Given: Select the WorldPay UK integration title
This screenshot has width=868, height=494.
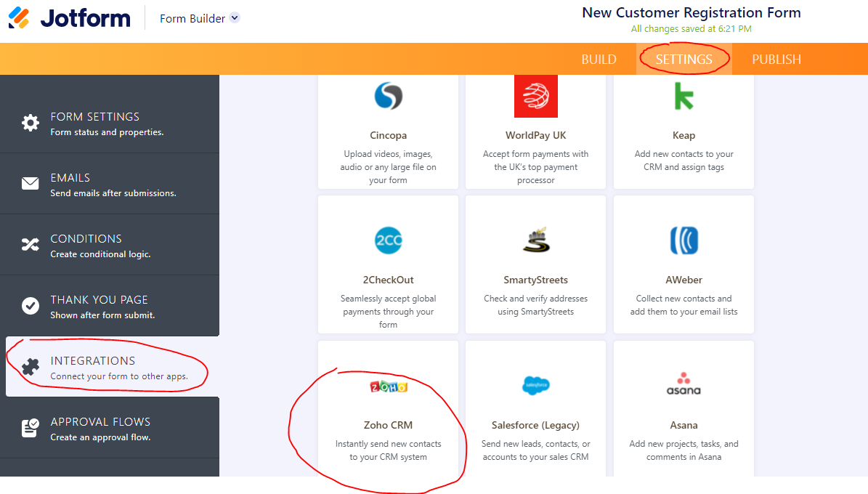Looking at the screenshot, I should point(536,135).
